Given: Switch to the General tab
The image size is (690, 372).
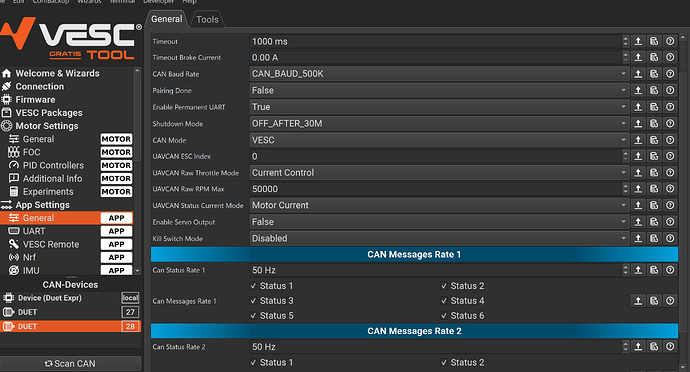Looking at the screenshot, I should coord(166,19).
